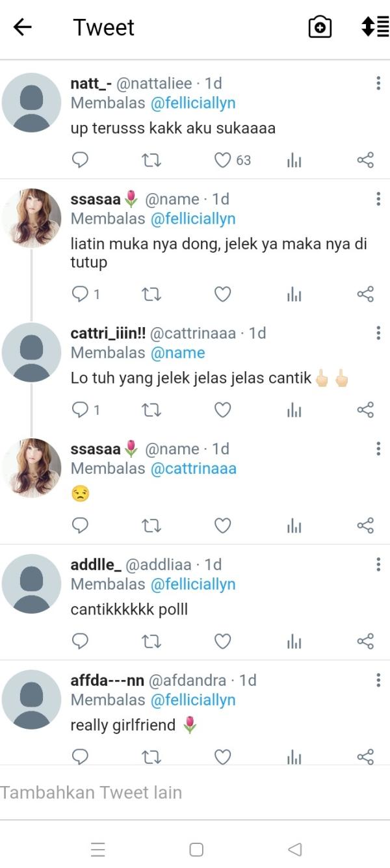This screenshot has height=868, width=390.
Task: View ssasaa's profile photo on first comment
Action: coord(31,218)
